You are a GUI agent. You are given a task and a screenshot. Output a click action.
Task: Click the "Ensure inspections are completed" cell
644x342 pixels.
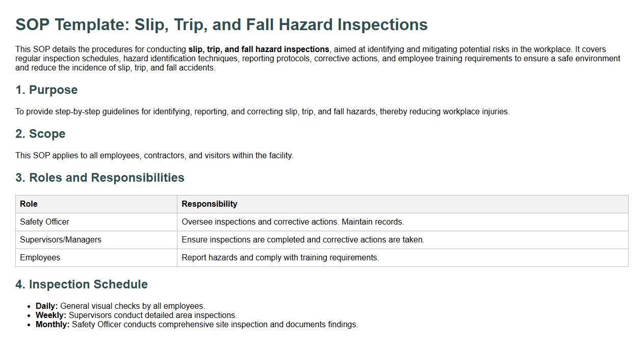point(302,240)
